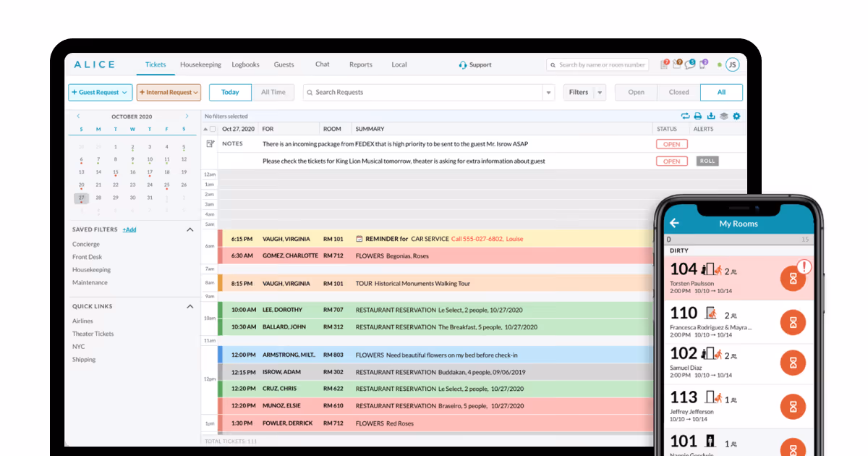The image size is (868, 456).
Task: Click the Search Requests input field
Action: 422,93
